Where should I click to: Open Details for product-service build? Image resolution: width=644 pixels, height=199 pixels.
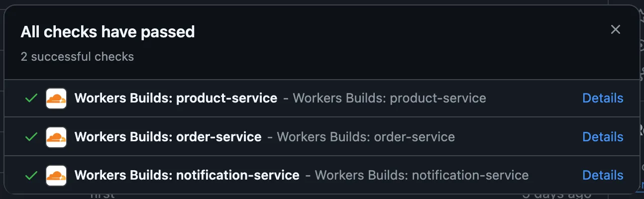pos(603,99)
